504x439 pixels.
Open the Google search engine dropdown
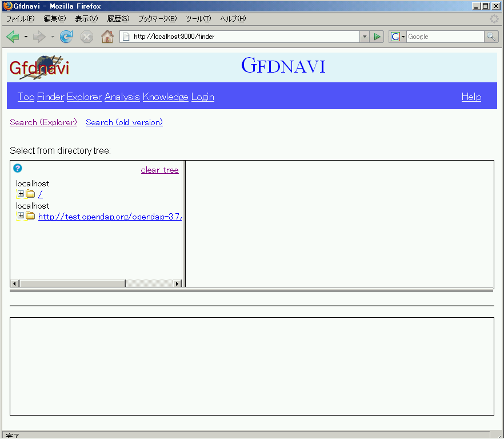coord(398,37)
